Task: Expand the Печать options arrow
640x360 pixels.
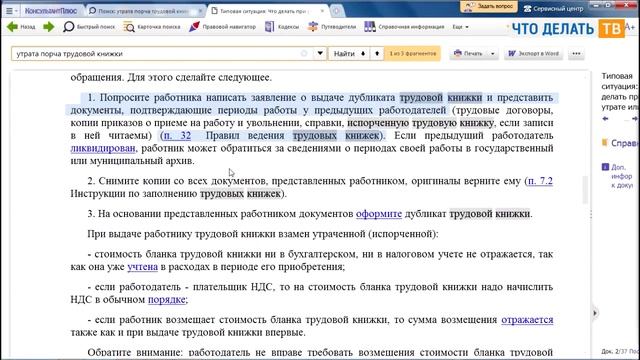Action: pyautogui.click(x=493, y=53)
